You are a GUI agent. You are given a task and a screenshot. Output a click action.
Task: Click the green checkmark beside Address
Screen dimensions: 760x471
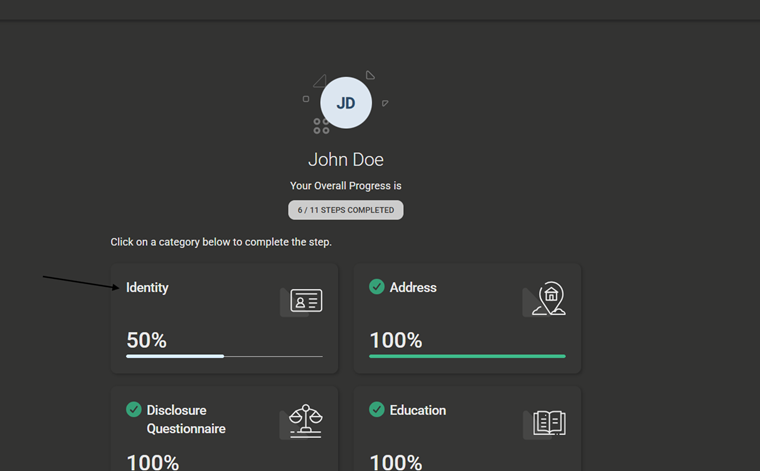(x=377, y=287)
